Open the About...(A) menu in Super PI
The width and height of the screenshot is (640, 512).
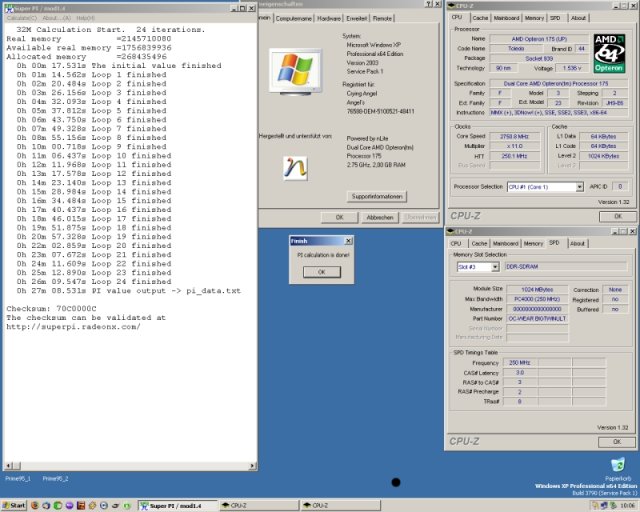point(56,18)
